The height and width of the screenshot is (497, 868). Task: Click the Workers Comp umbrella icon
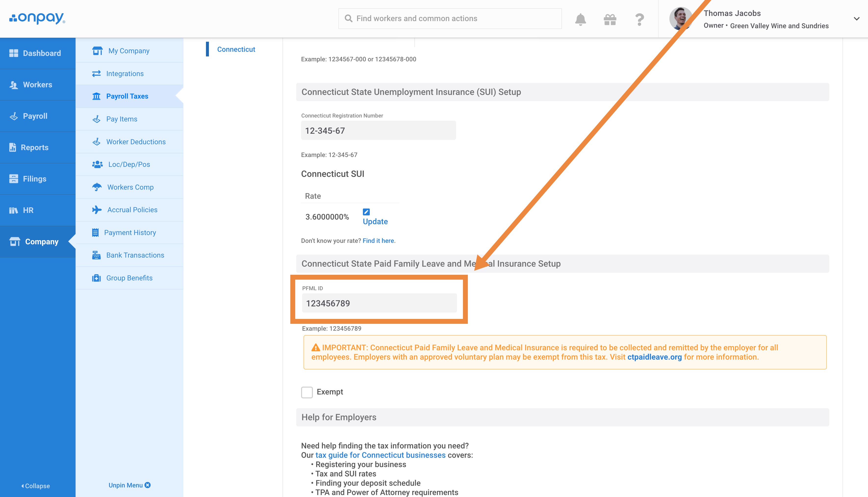click(97, 187)
